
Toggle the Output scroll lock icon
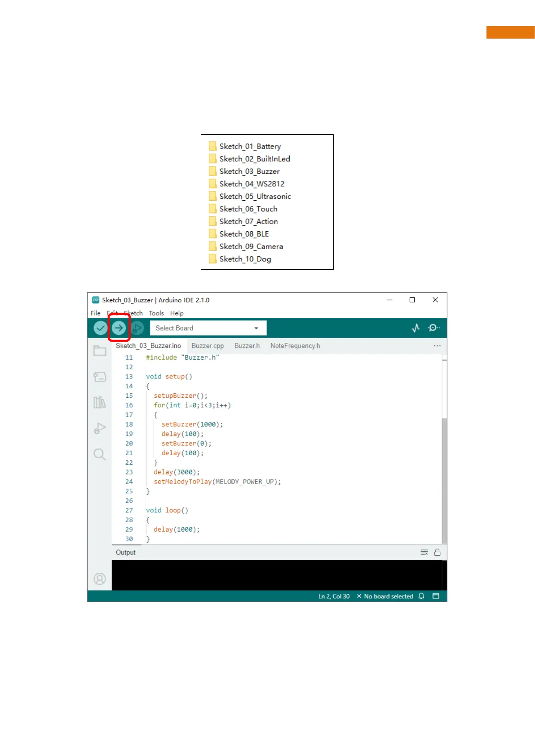pyautogui.click(x=437, y=552)
